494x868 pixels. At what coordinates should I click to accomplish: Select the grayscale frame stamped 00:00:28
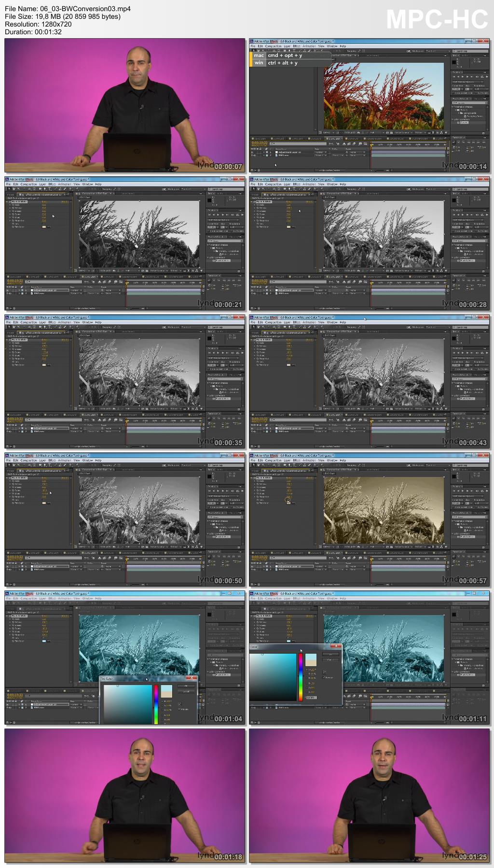[370, 243]
